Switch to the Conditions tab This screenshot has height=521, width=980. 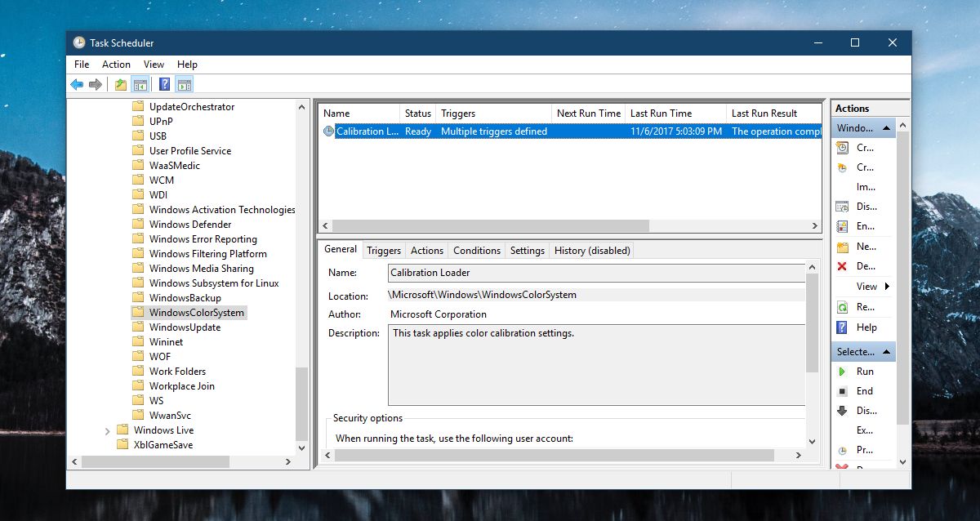click(477, 251)
